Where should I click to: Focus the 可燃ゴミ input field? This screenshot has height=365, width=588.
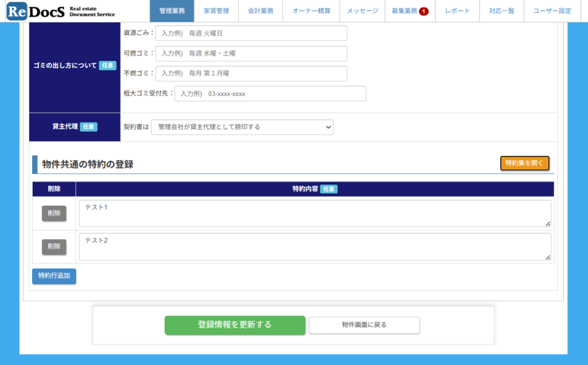pos(251,53)
